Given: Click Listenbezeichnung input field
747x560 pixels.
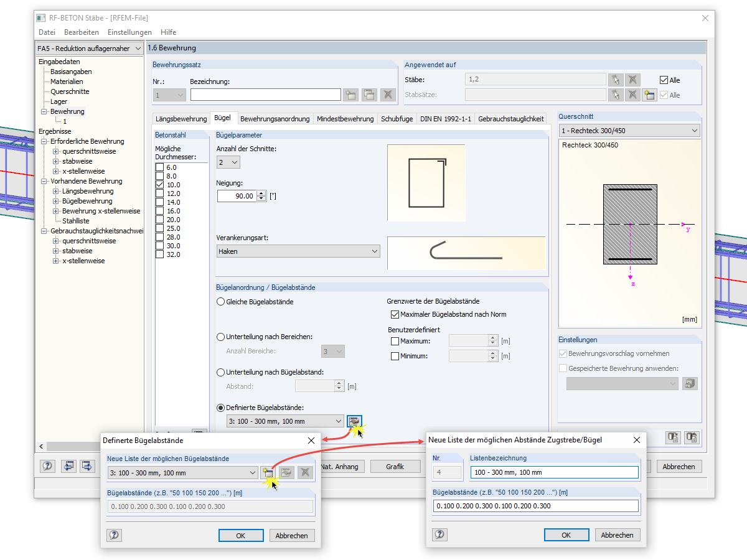Looking at the screenshot, I should point(555,472).
